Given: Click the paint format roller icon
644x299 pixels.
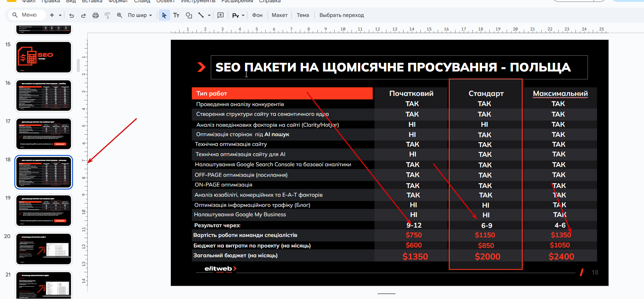Looking at the screenshot, I should (107, 15).
